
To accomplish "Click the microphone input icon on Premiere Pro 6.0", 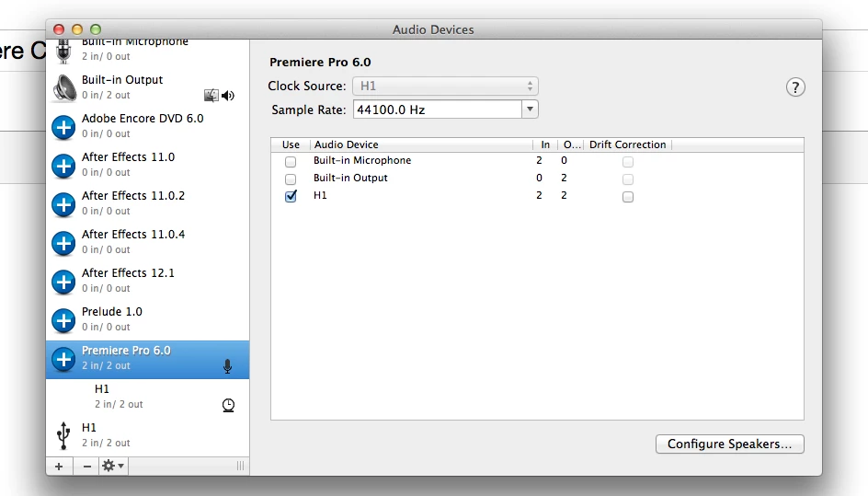I will 227,366.
